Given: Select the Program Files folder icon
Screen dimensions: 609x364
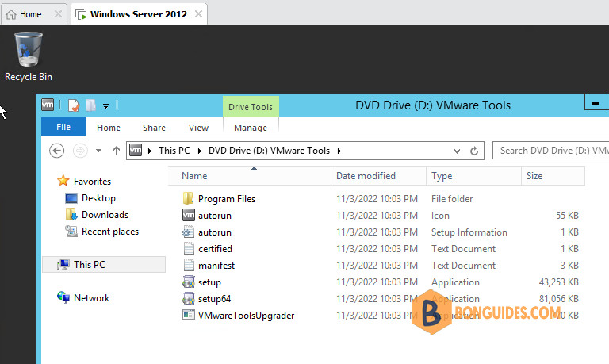Looking at the screenshot, I should [x=189, y=198].
